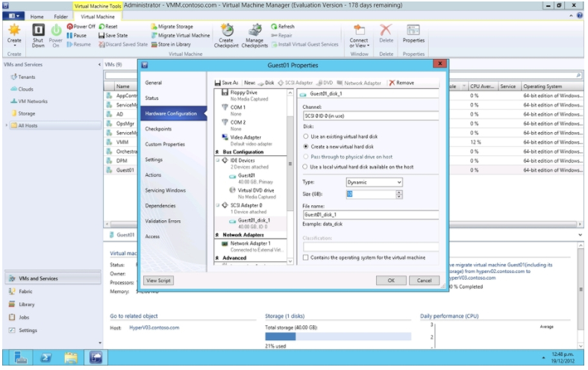This screenshot has width=588, height=370.
Task: Collapse the Advanced section
Action: click(x=217, y=258)
